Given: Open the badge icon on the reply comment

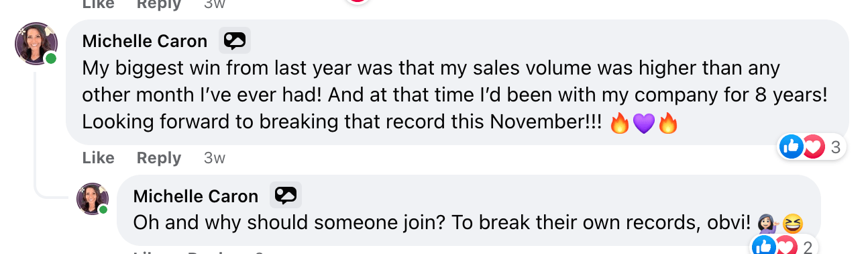Looking at the screenshot, I should tap(286, 196).
